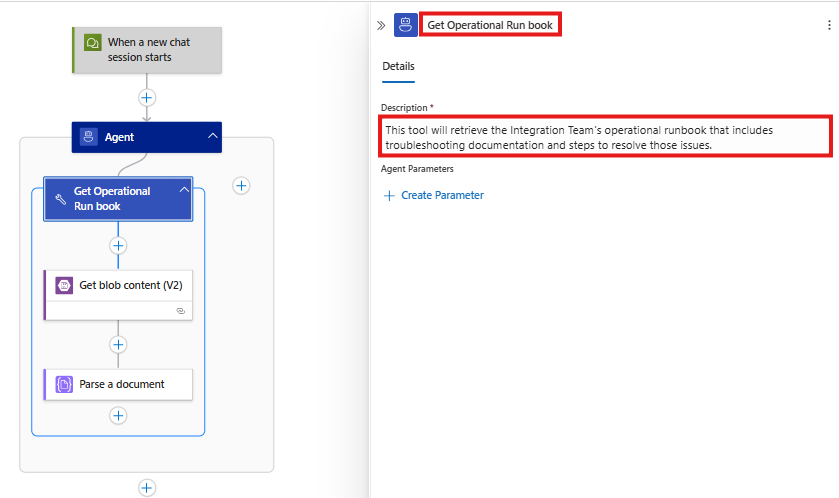Screen dimensions: 839x498
Task: Click the Parse a document action icon
Action: [63, 384]
